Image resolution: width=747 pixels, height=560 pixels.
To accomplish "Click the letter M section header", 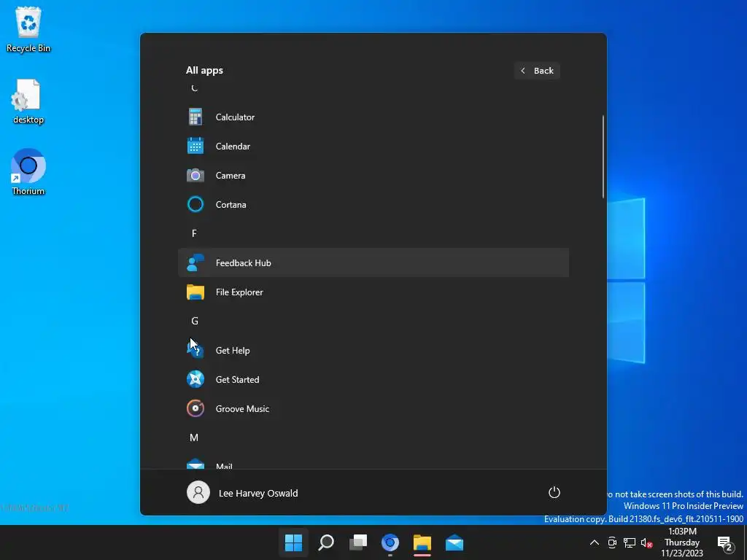I will 194,437.
